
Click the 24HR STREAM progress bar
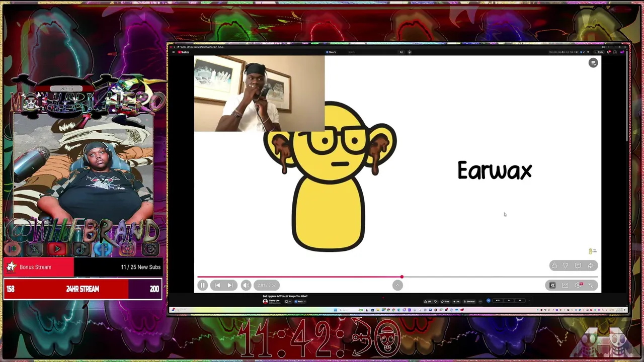click(x=83, y=289)
